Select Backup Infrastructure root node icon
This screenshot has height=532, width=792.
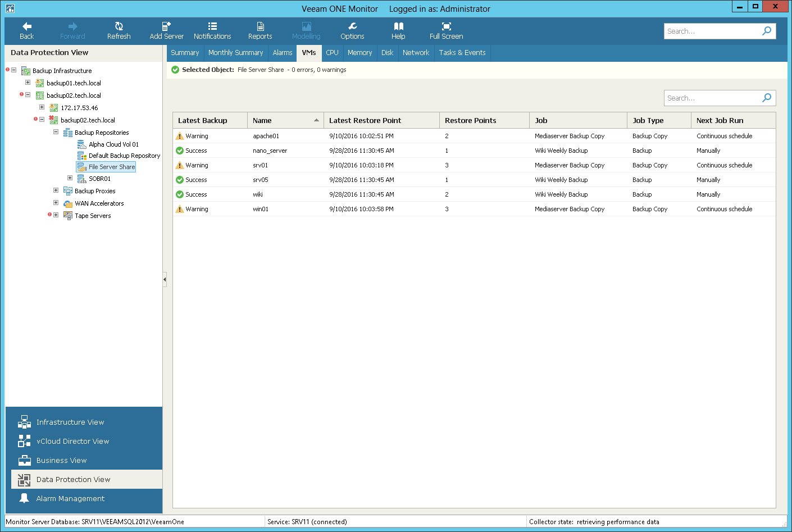point(25,71)
